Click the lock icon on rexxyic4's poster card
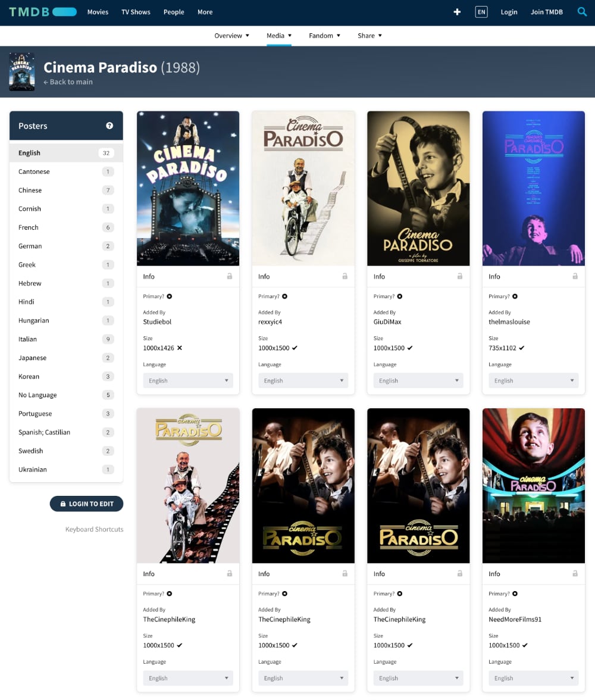This screenshot has height=700, width=595. 345,276
